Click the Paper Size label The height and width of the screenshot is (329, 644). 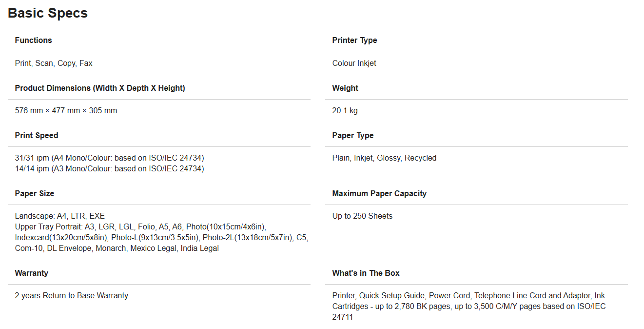(35, 194)
